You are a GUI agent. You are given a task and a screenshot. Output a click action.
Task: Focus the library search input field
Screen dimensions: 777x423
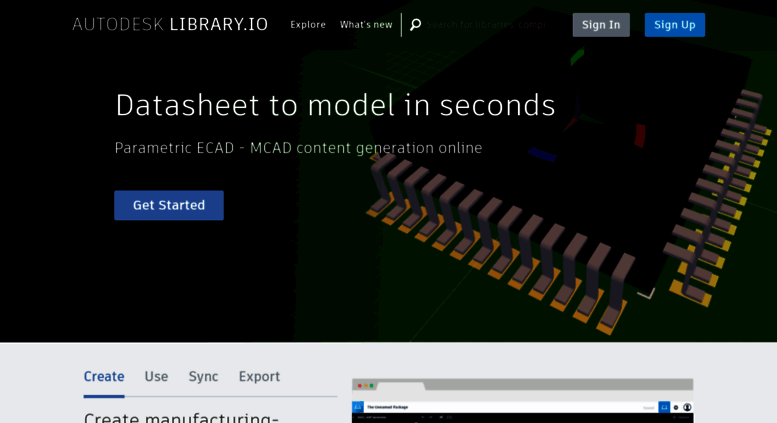point(490,25)
